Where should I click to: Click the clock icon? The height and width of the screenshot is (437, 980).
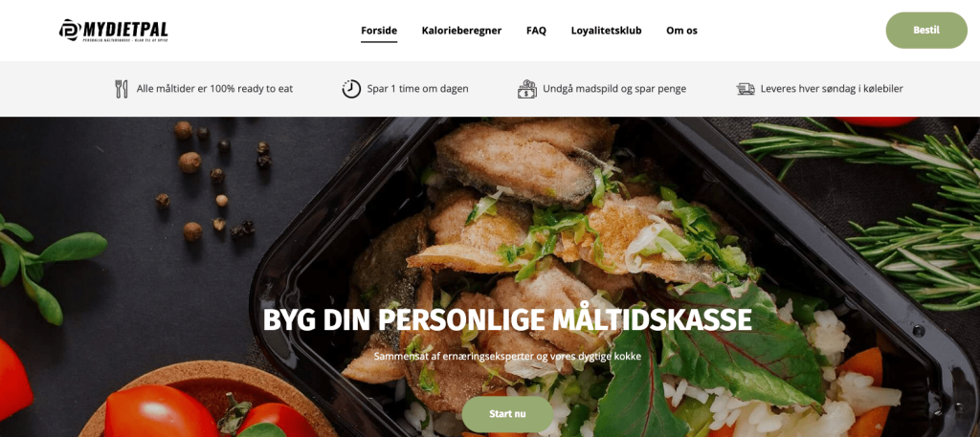coord(351,89)
